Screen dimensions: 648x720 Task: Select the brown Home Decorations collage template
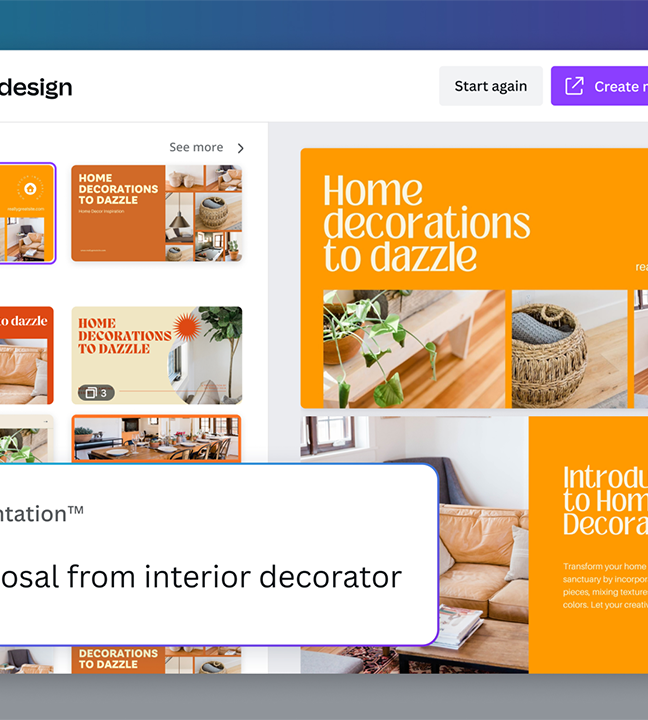[157, 214]
